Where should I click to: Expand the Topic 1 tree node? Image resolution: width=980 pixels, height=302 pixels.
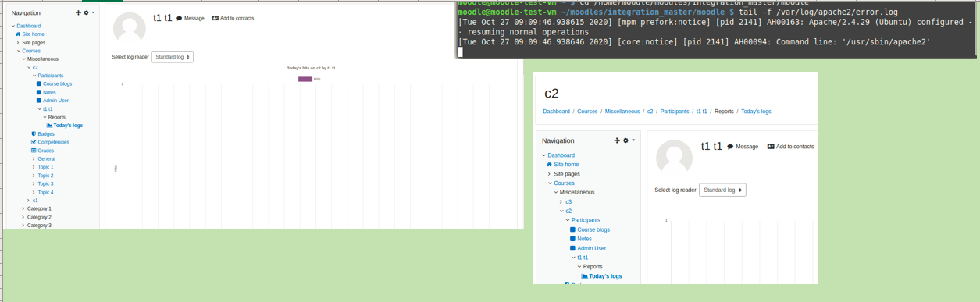34,167
